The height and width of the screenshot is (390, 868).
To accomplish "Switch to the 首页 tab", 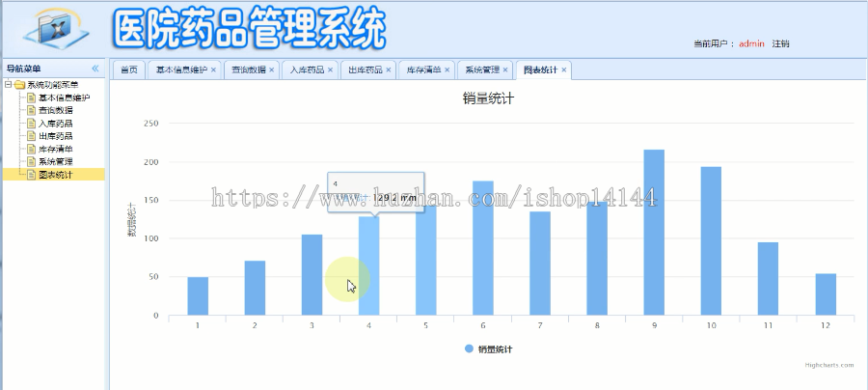I will pos(129,70).
